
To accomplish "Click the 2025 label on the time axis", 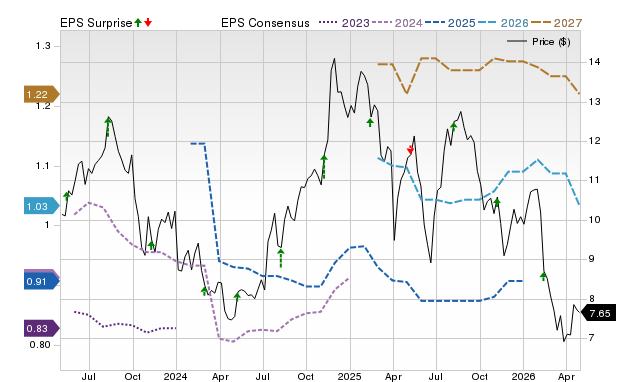I will [349, 376].
